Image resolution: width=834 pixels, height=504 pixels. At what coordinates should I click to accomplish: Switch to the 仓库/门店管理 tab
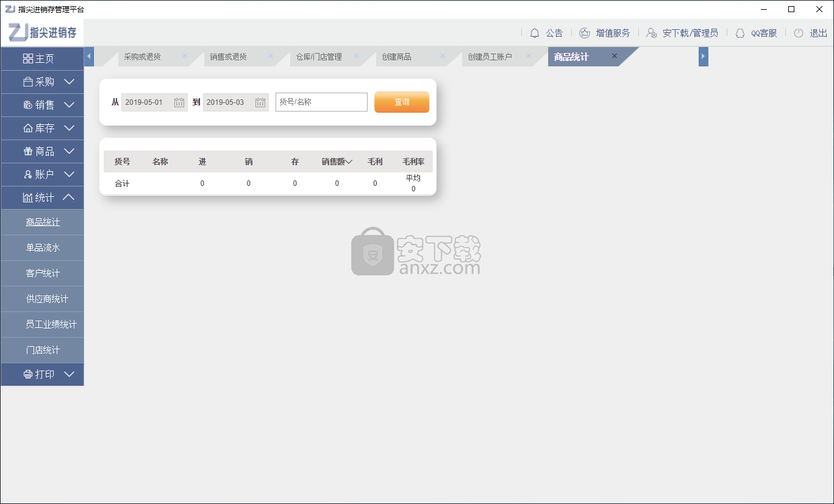(x=319, y=57)
